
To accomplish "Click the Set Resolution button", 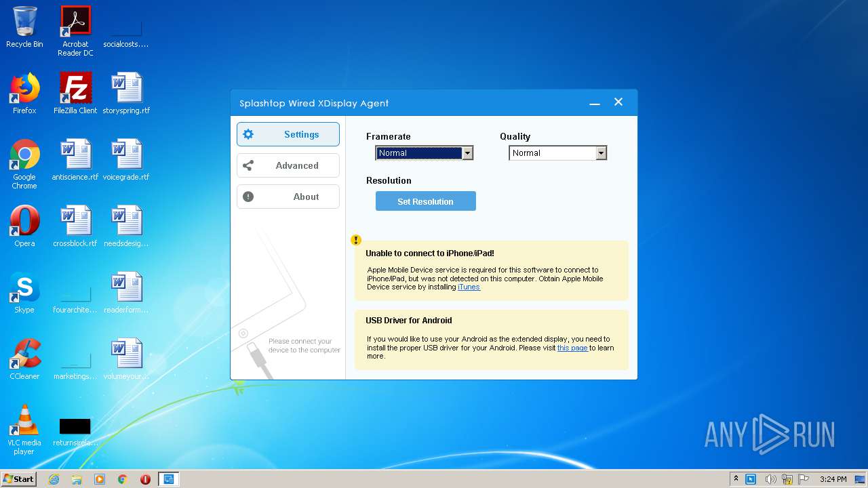I will coord(426,201).
